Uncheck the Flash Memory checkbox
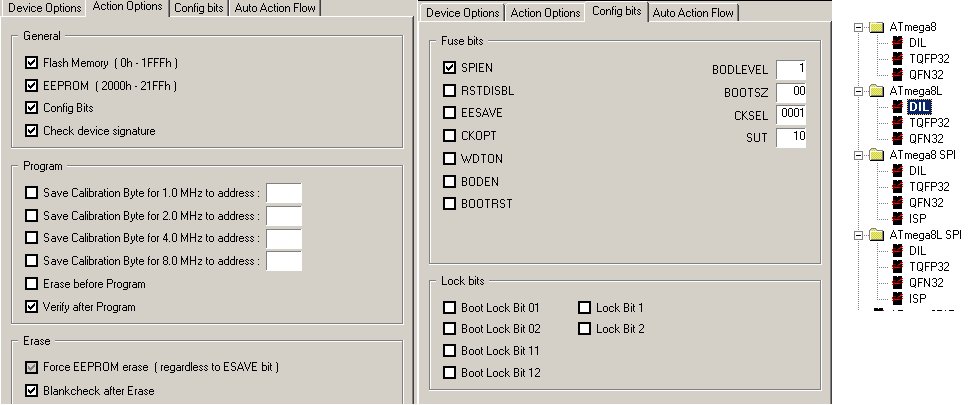The height and width of the screenshot is (405, 969). pyautogui.click(x=32, y=62)
